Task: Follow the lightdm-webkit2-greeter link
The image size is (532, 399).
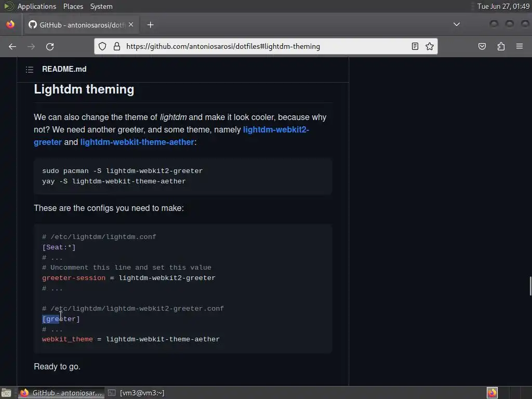Action: (276, 129)
